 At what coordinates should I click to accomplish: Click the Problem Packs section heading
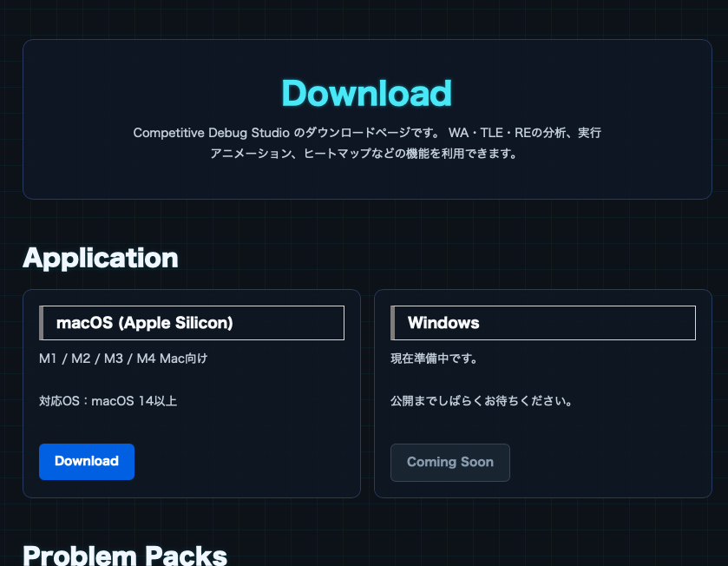[125, 556]
